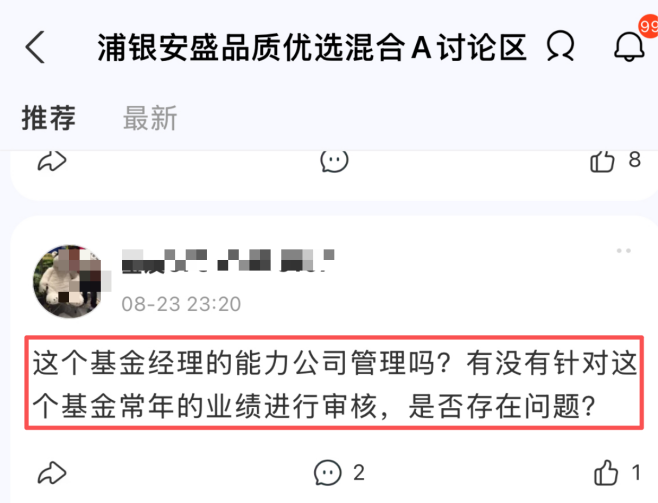Image resolution: width=658 pixels, height=503 pixels.
Task: Like the 08-23 23:20 post
Action: (x=606, y=473)
